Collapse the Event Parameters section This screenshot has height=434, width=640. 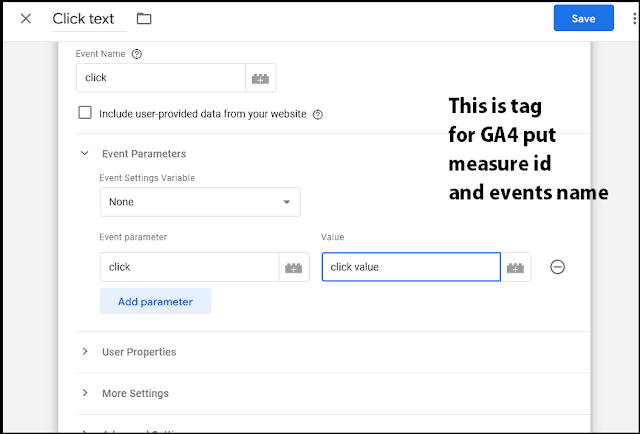85,154
